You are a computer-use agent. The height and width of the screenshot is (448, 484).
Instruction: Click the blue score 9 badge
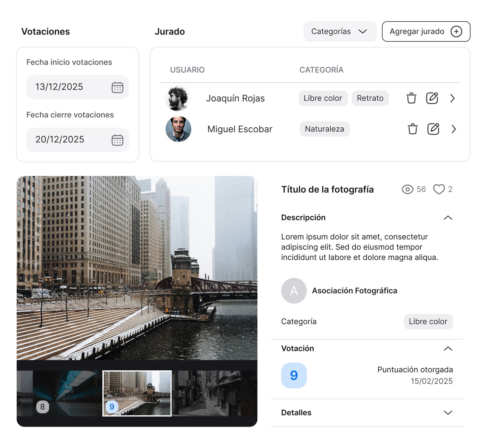pyautogui.click(x=294, y=375)
